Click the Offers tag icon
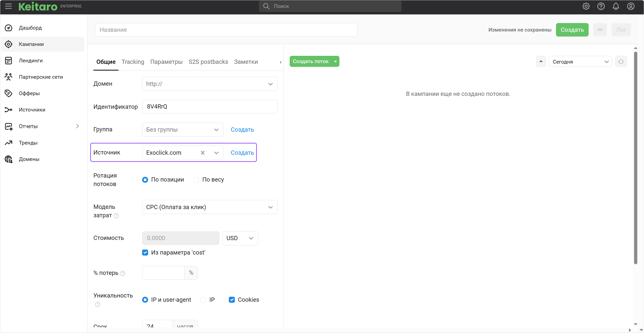 click(8, 93)
